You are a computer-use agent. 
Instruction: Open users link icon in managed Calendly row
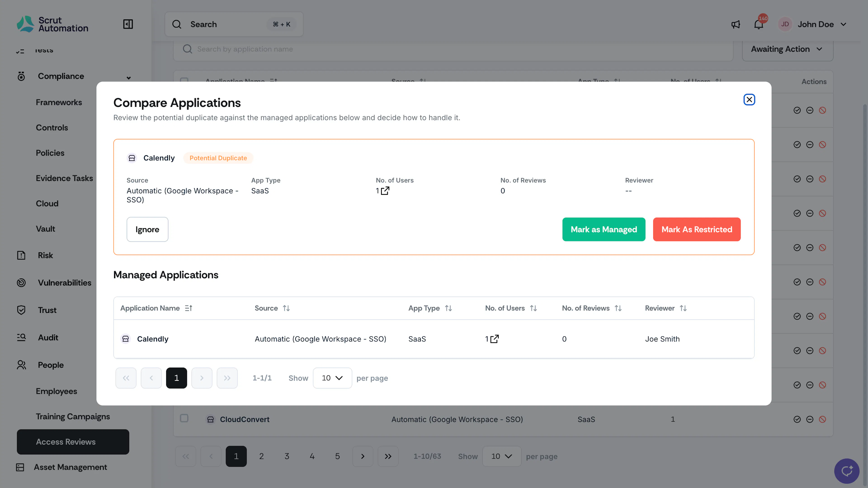(x=494, y=339)
